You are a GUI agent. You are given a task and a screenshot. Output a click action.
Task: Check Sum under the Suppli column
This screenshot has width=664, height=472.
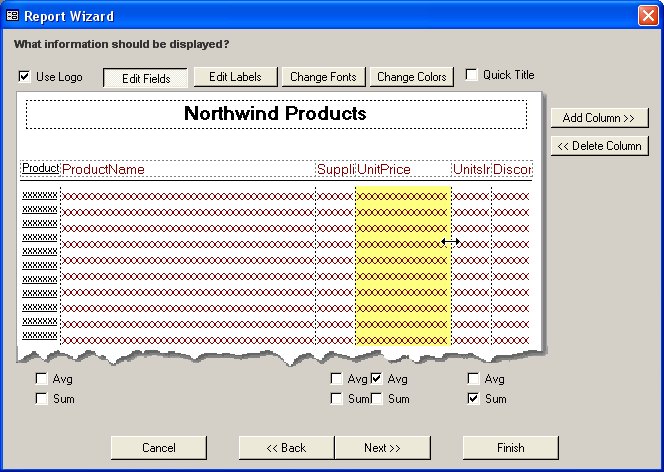pos(336,398)
